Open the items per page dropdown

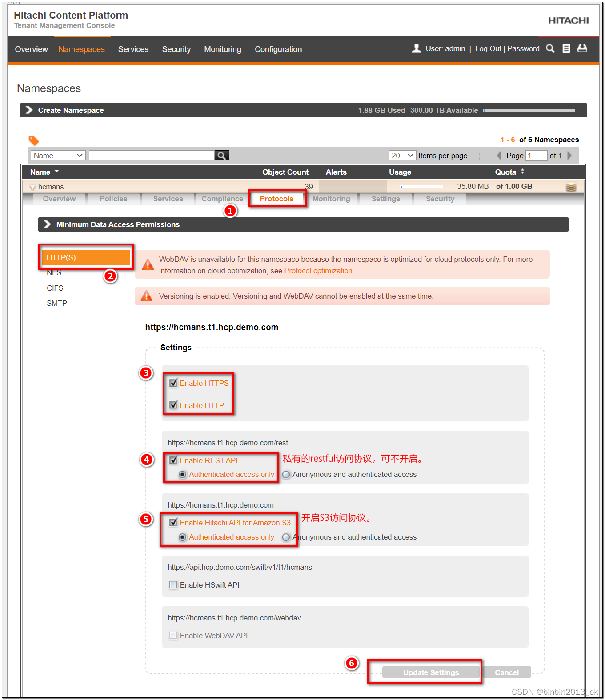tap(402, 156)
